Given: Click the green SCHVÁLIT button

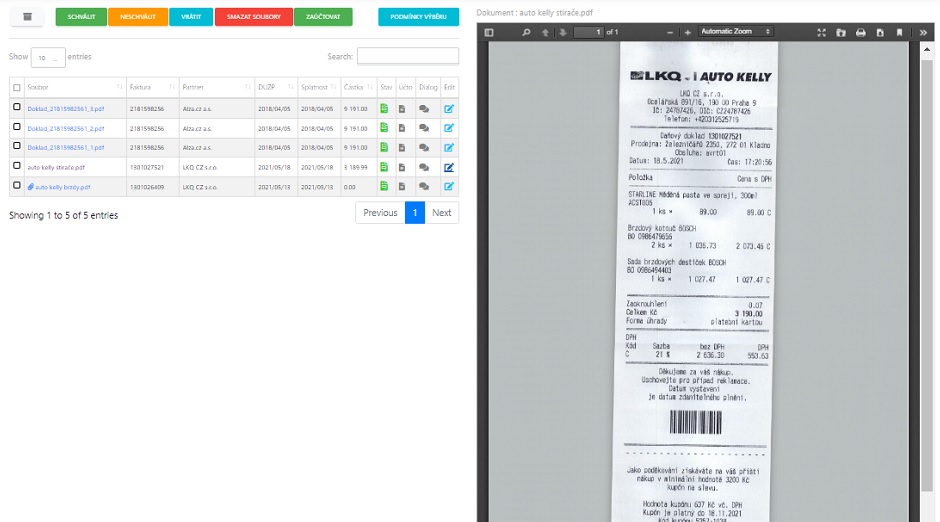Looking at the screenshot, I should tap(81, 17).
